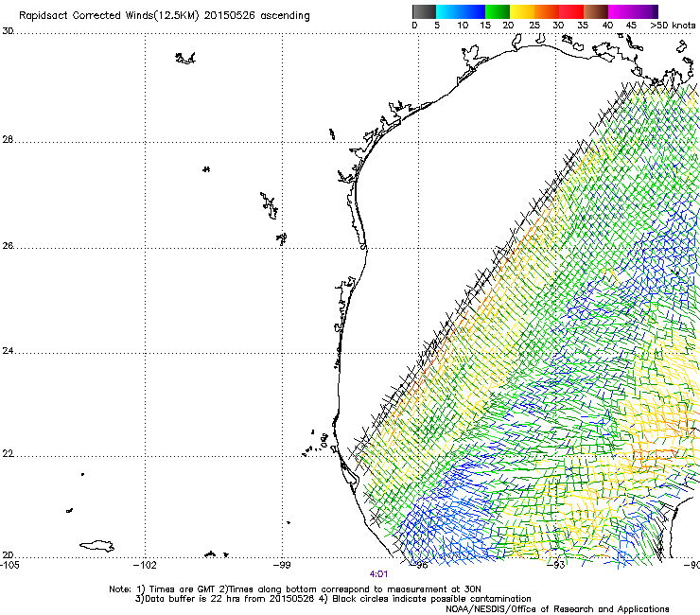Viewport: 700px width, 615px height.
Task: Click the latitude axis label '26'
Action: click(x=8, y=246)
